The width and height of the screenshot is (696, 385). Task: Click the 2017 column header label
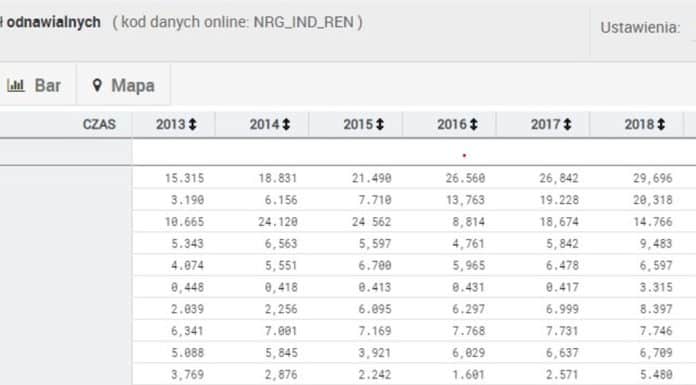(x=546, y=124)
